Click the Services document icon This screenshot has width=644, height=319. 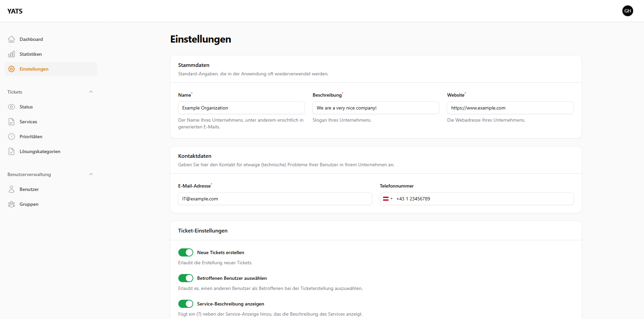tap(12, 122)
